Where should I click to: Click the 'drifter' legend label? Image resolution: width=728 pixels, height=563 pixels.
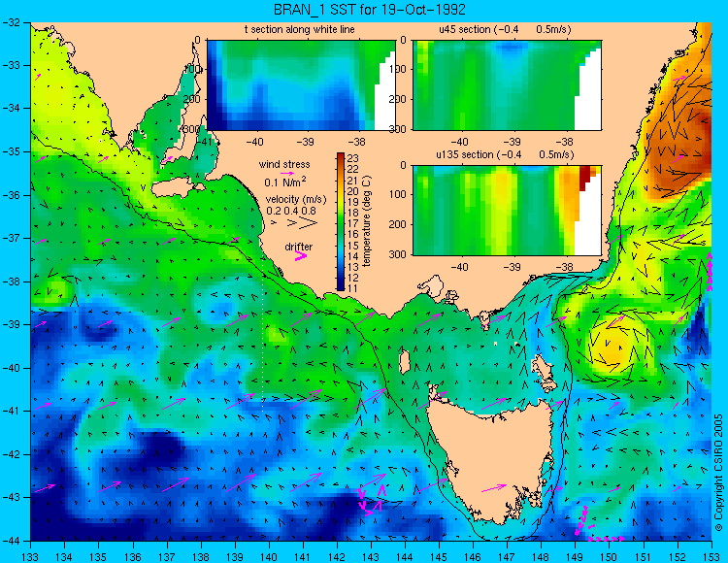(299, 247)
